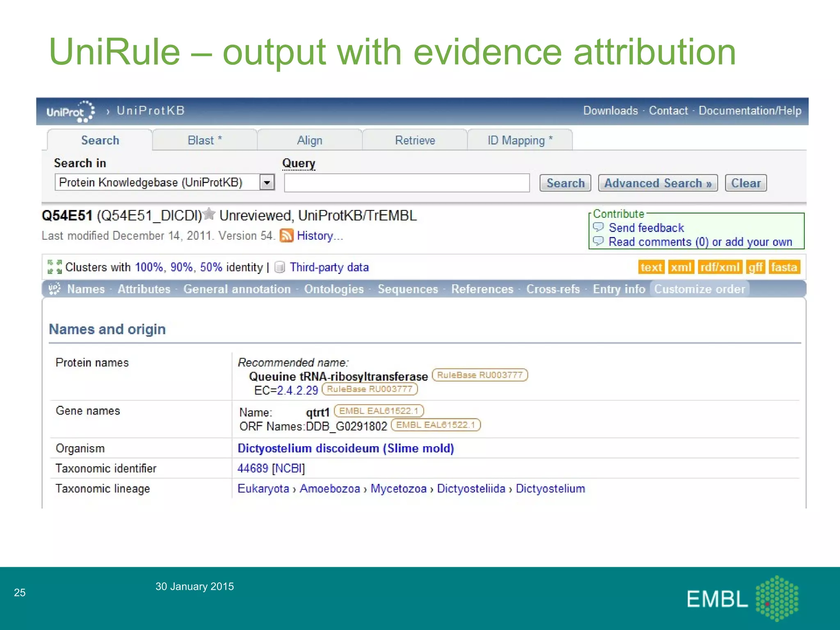Jump to References section
840x630 pixels.
click(482, 289)
